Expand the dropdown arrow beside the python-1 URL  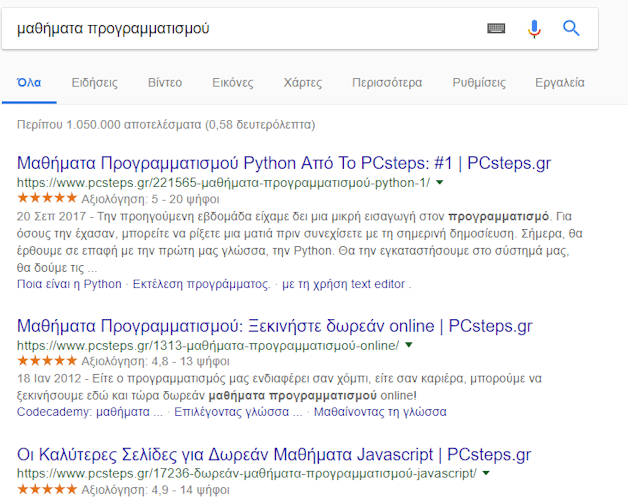pos(439,183)
